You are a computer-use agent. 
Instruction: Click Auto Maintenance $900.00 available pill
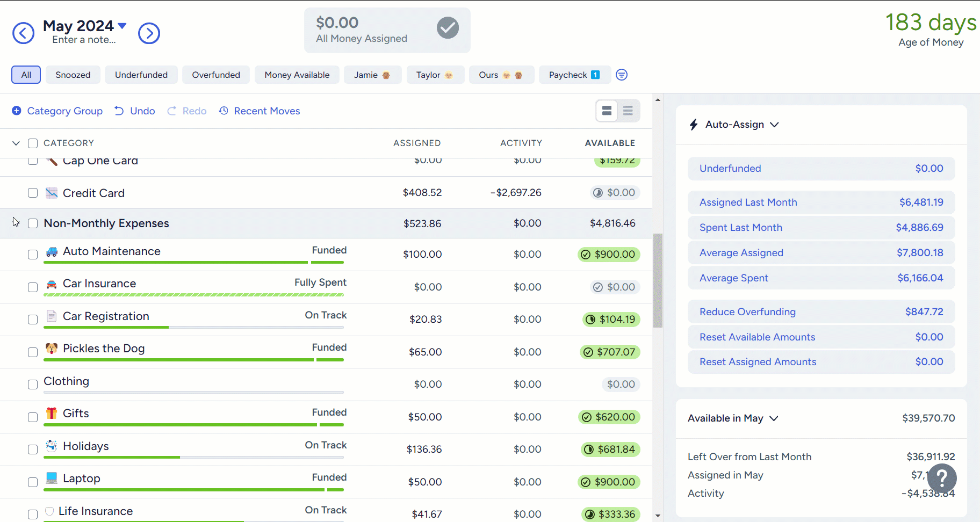pyautogui.click(x=609, y=255)
